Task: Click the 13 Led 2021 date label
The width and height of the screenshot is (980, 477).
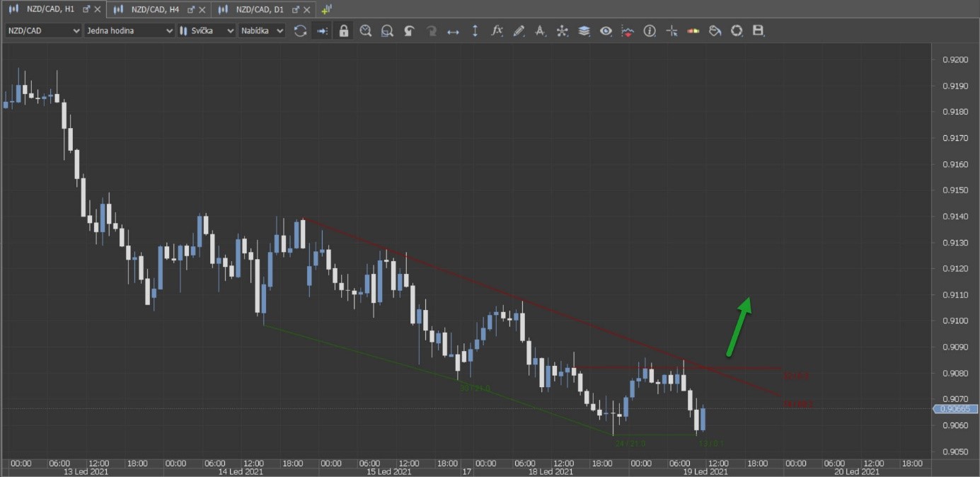Action: click(x=86, y=471)
